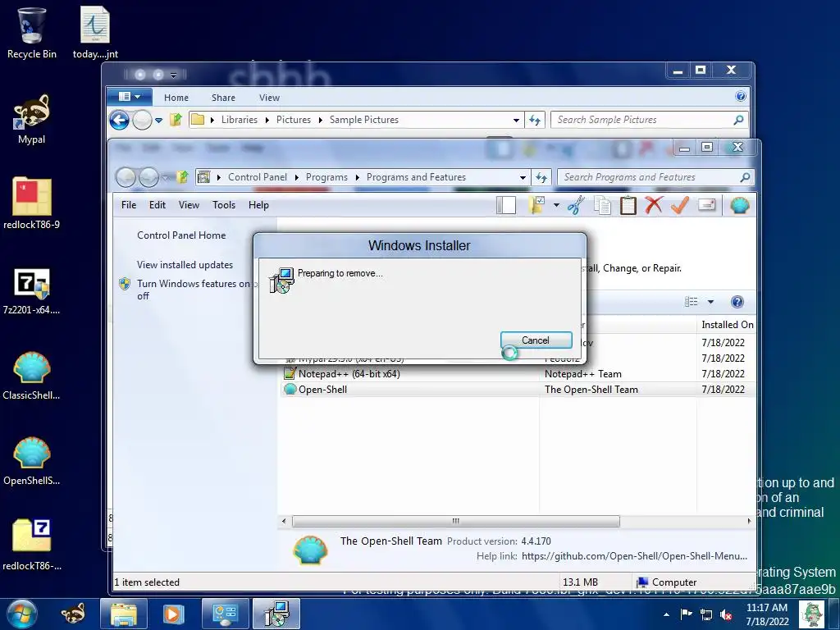Select the ClassicShell desktop icon

32,376
